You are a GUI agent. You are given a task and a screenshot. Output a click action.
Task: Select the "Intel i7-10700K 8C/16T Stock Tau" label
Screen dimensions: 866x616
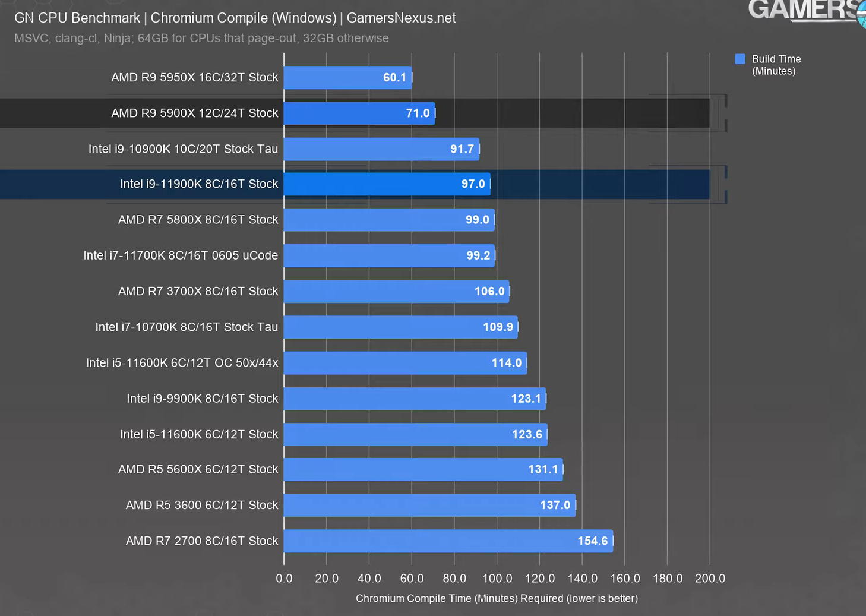(187, 327)
